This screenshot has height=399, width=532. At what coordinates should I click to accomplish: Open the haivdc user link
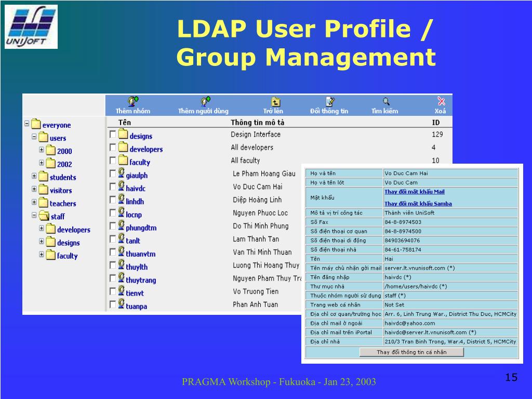pos(136,189)
